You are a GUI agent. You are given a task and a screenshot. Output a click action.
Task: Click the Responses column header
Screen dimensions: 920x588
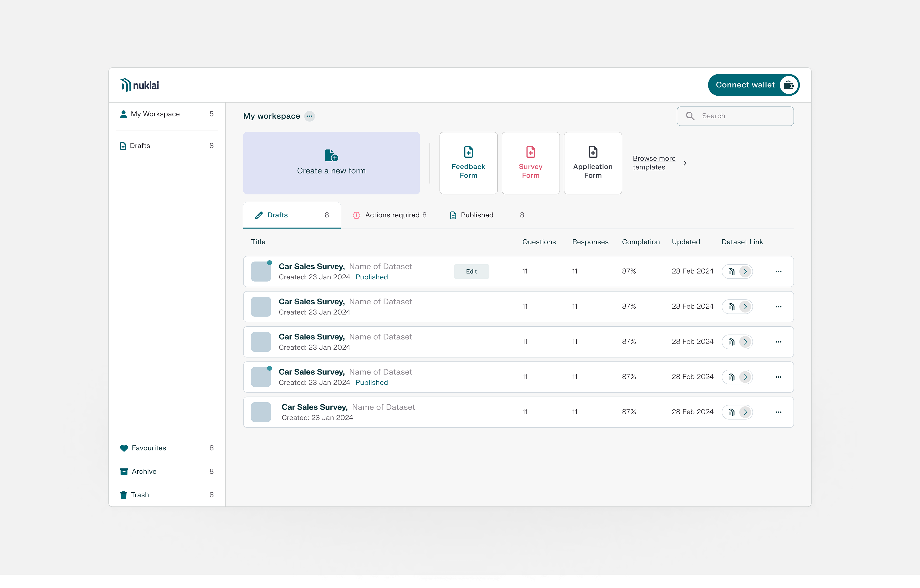(x=590, y=242)
